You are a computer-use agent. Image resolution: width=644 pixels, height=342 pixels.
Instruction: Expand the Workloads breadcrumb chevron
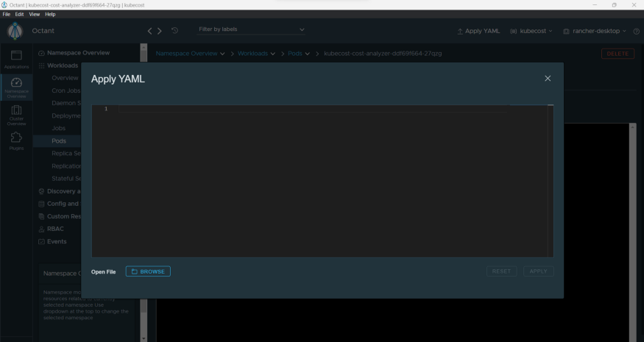[272, 53]
